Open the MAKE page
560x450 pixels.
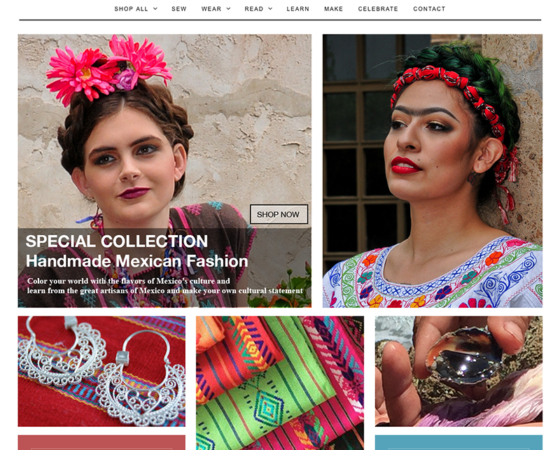click(334, 9)
